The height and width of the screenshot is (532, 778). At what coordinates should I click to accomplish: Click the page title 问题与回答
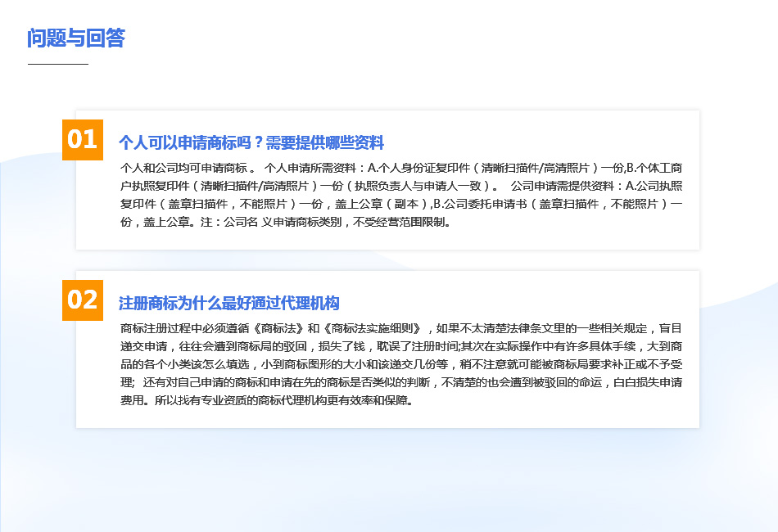(75, 38)
